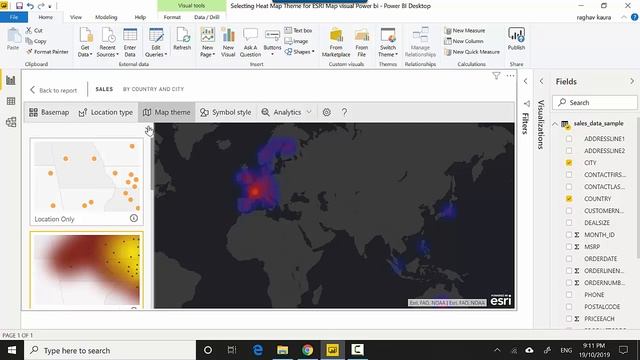Image resolution: width=640 pixels, height=360 pixels.
Task: Switch to the Home ribbon tab
Action: coord(46,17)
